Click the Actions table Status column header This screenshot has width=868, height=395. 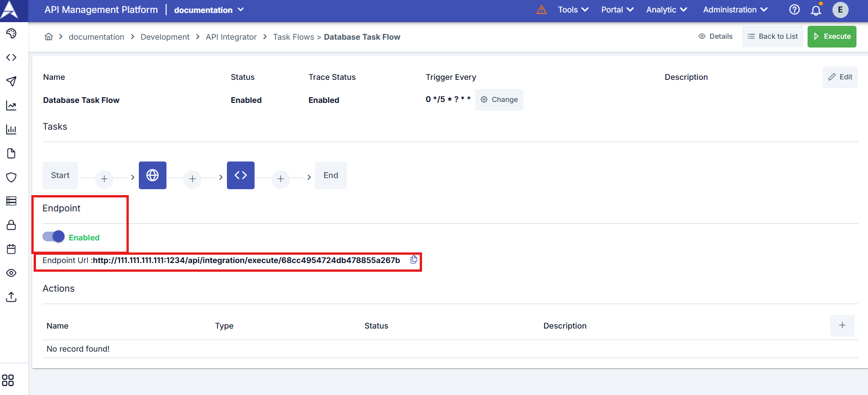[376, 326]
